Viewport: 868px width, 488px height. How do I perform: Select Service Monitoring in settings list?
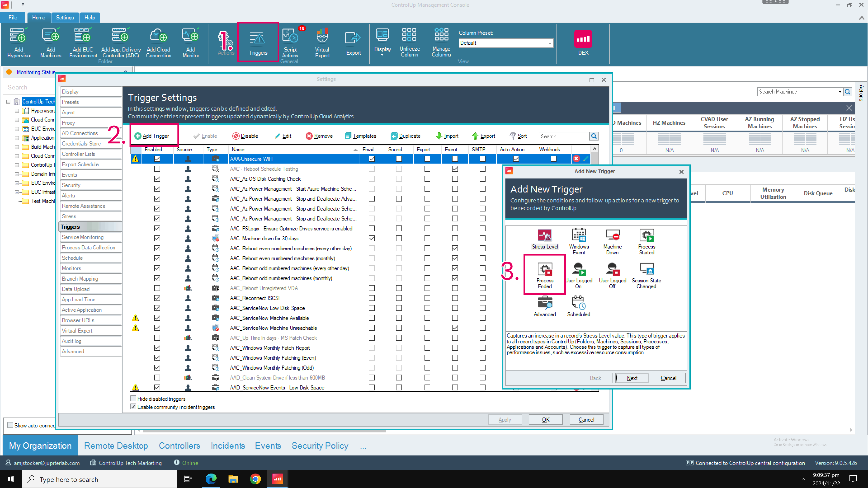point(90,237)
